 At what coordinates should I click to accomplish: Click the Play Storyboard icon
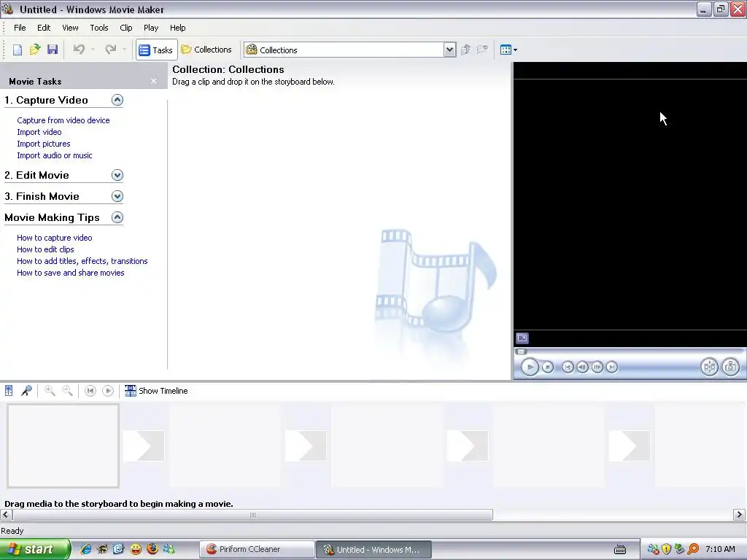(108, 391)
